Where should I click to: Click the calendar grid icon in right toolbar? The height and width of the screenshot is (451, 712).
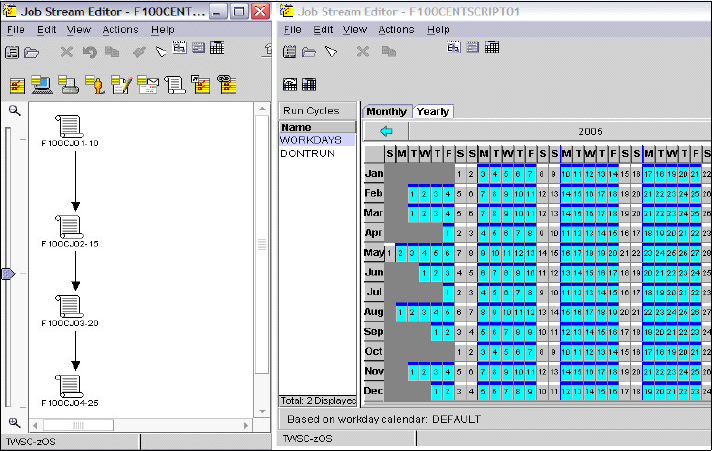tap(492, 47)
